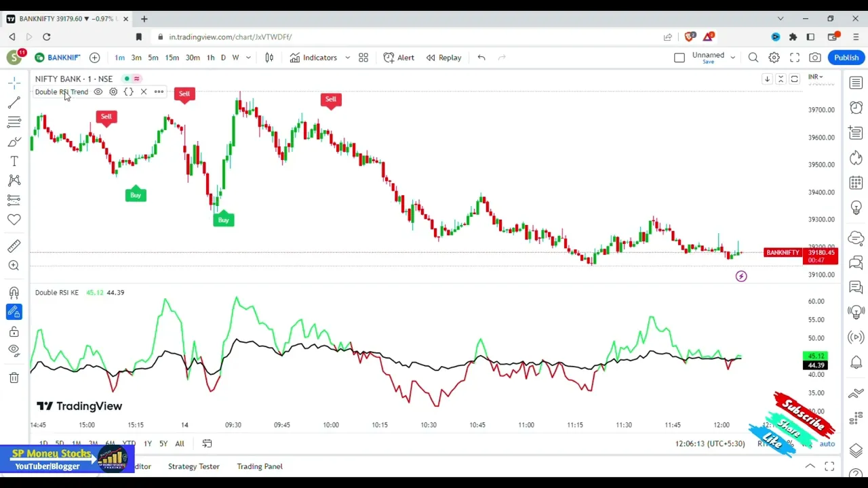Switch to the 30m timeframe

193,58
